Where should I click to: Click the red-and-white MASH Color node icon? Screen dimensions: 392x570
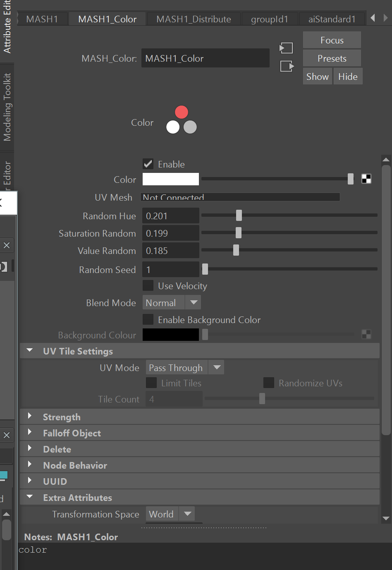click(x=182, y=120)
